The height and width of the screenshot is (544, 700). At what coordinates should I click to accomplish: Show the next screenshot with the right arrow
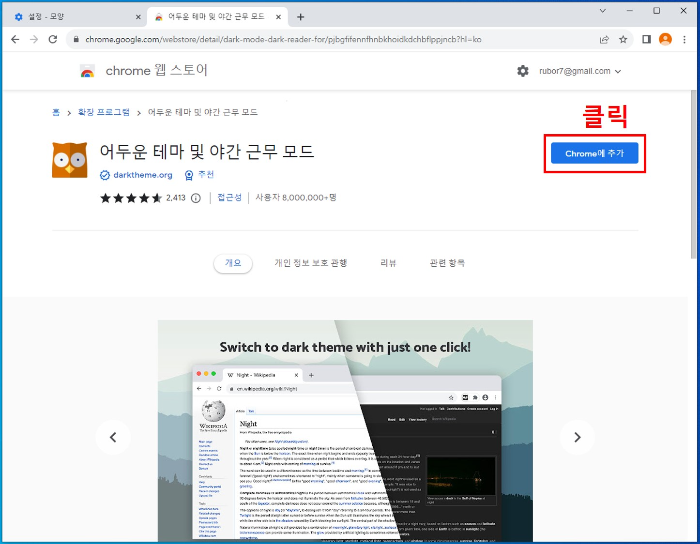click(577, 437)
